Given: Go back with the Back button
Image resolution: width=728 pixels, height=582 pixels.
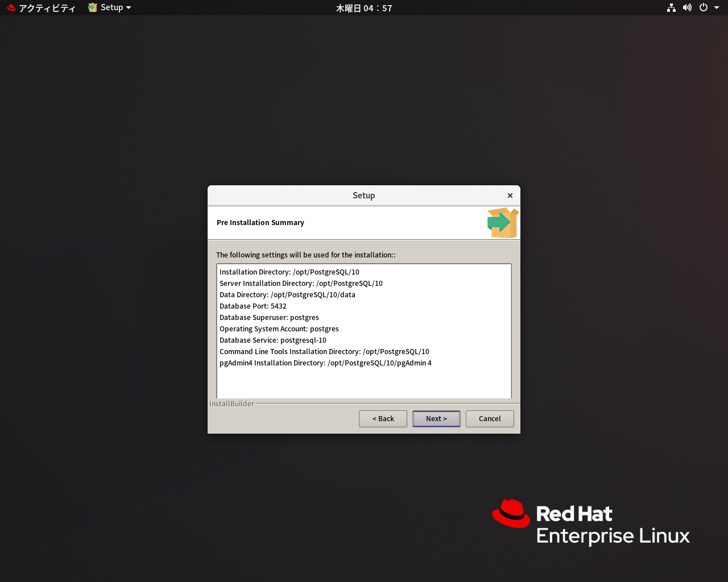Looking at the screenshot, I should [383, 419].
